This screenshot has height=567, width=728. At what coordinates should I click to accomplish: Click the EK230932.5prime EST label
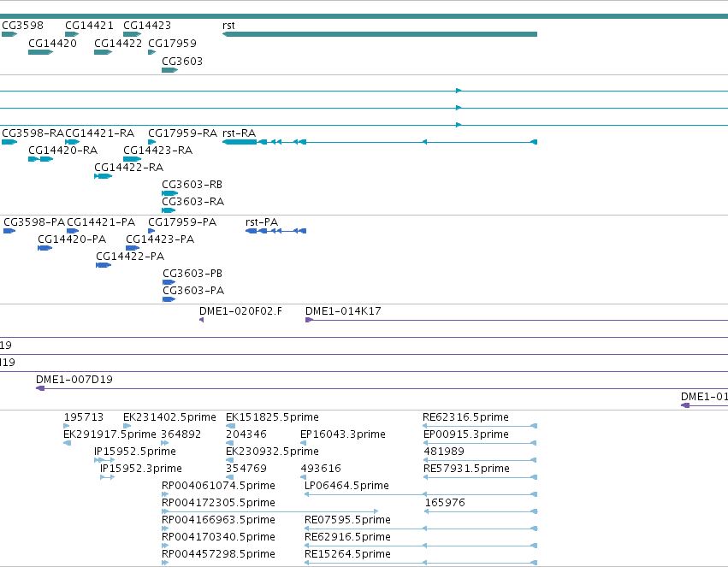(272, 452)
